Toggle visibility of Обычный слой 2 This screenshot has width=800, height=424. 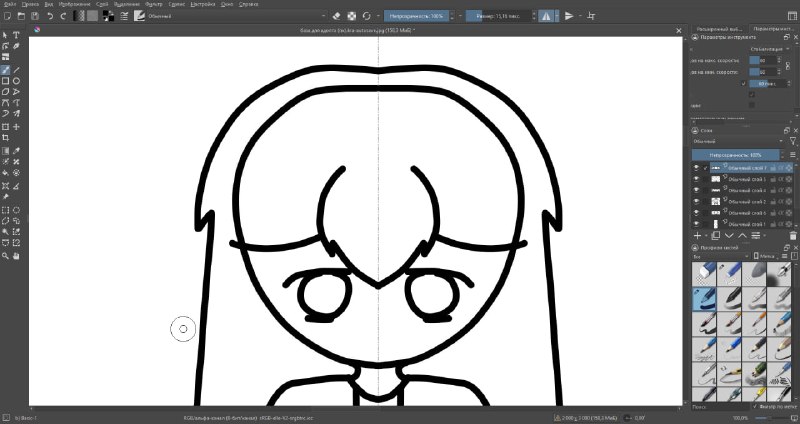[696, 202]
